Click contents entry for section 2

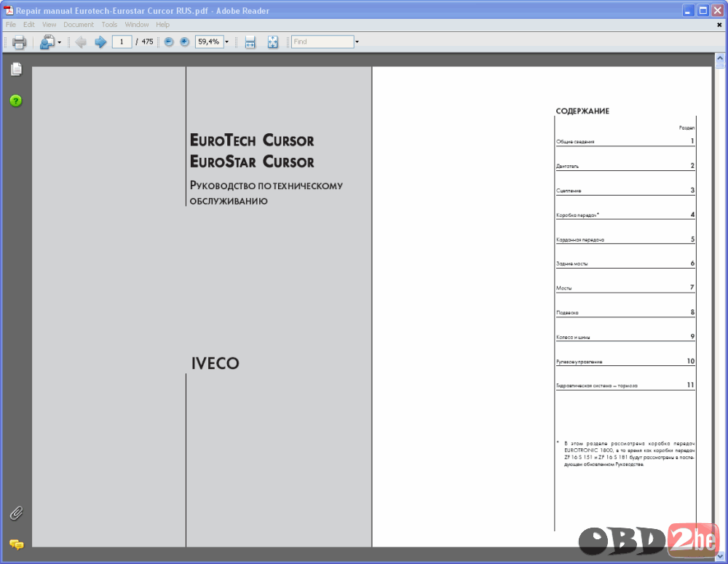[625, 166]
